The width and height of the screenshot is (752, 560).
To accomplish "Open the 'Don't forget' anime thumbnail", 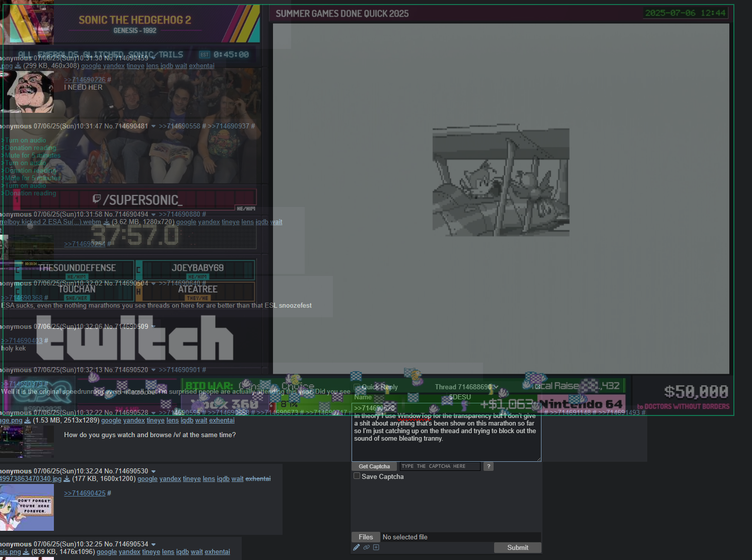I will pos(27,507).
